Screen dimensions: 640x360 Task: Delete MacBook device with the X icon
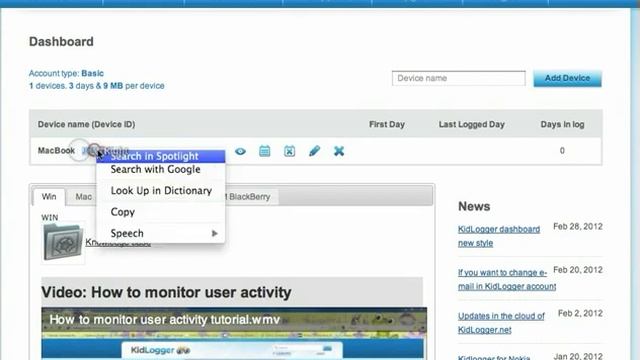339,151
